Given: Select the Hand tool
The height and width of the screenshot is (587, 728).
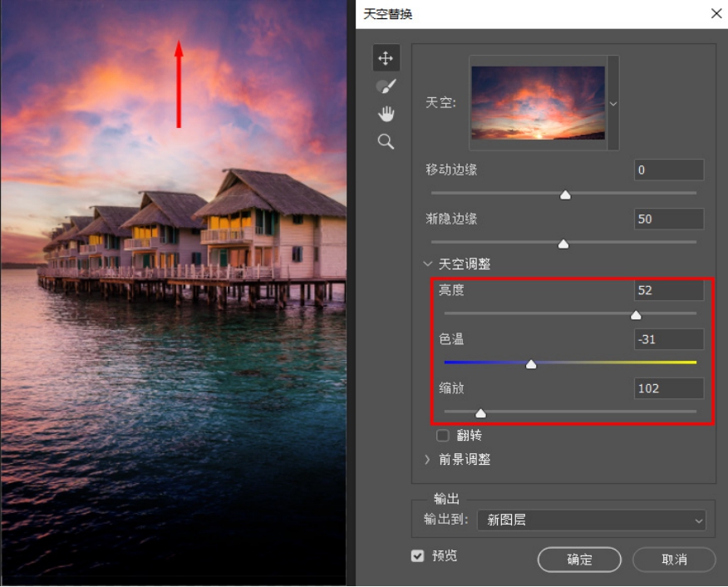Looking at the screenshot, I should pos(386,114).
